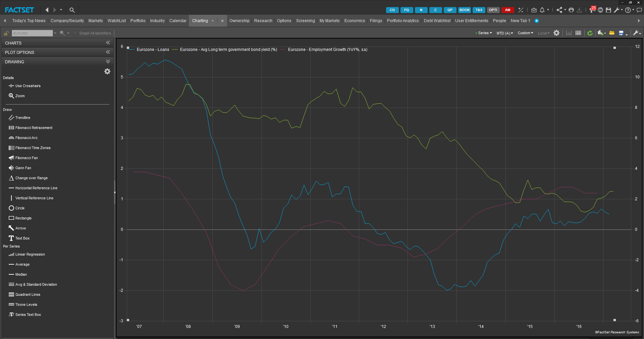Click the BOOK shortcut button

click(464, 10)
